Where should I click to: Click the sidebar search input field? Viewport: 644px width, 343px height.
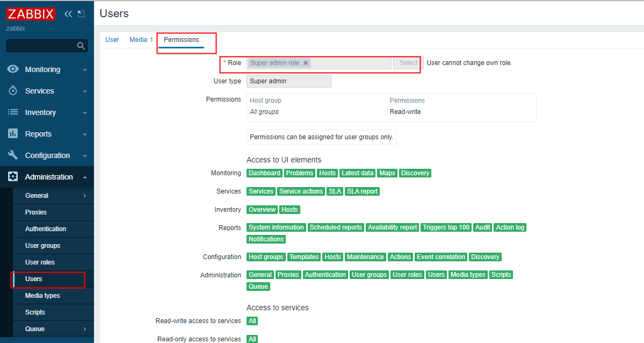pyautogui.click(x=40, y=46)
